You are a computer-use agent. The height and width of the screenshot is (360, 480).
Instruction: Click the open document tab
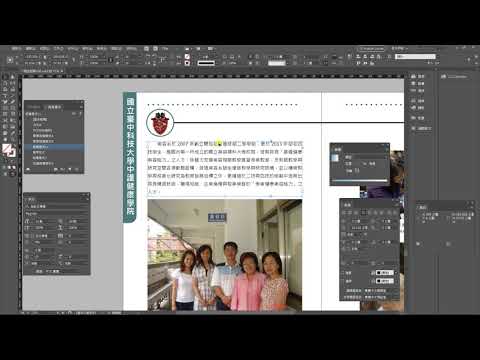42,71
